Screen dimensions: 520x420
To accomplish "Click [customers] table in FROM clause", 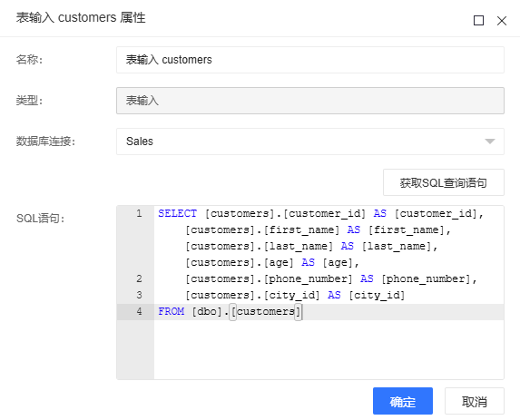I will coord(266,312).
